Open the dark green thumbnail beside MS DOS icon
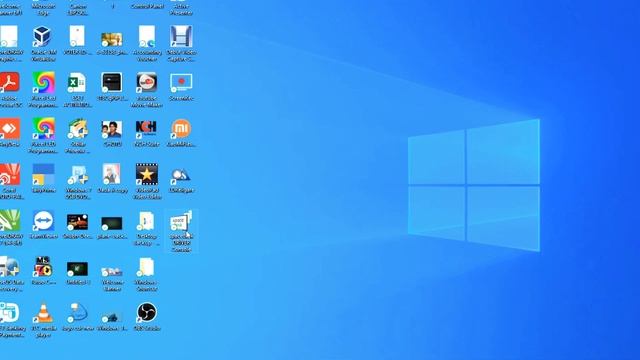 click(77, 269)
